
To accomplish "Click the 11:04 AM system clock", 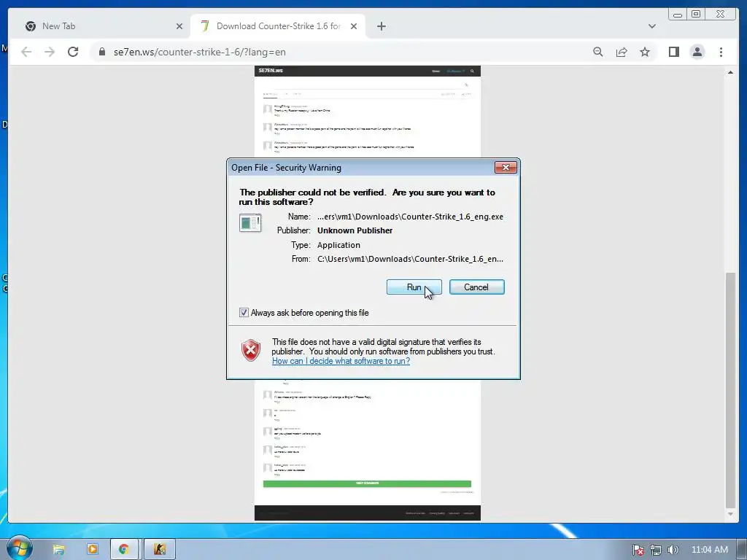I will [709, 550].
